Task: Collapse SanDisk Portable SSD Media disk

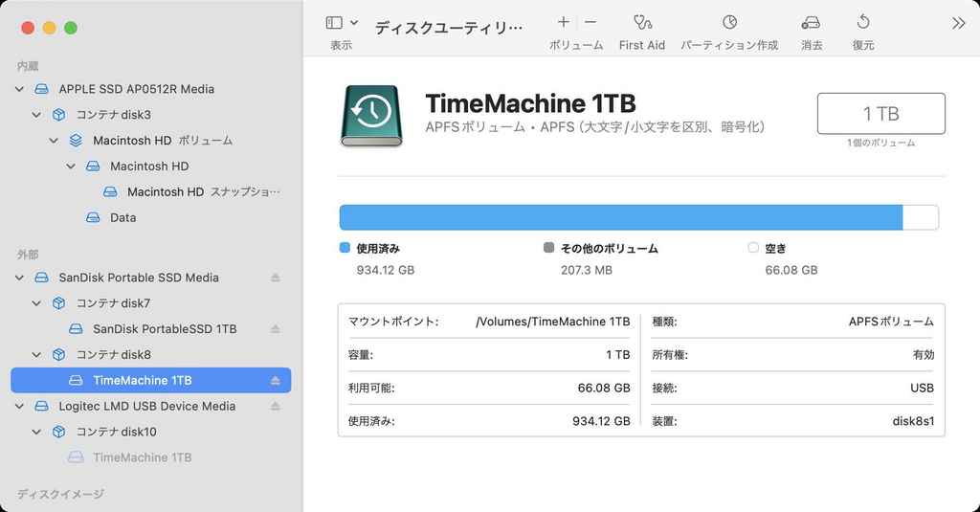Action: point(19,278)
